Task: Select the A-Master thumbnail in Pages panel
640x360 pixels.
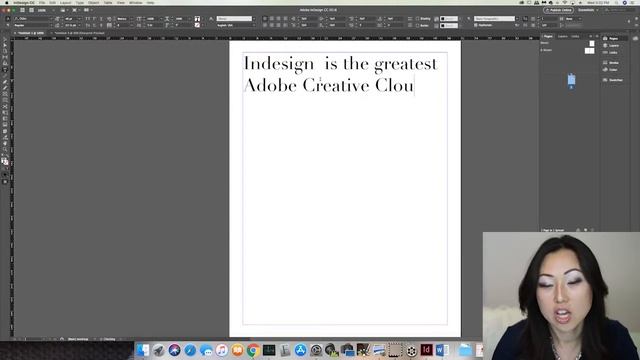Action: (589, 51)
